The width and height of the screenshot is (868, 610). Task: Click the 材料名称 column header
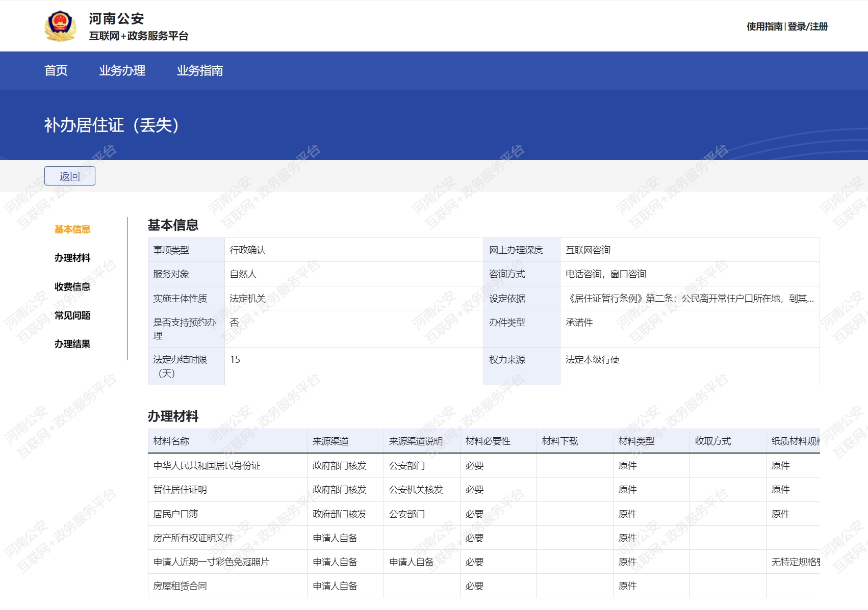tap(171, 441)
